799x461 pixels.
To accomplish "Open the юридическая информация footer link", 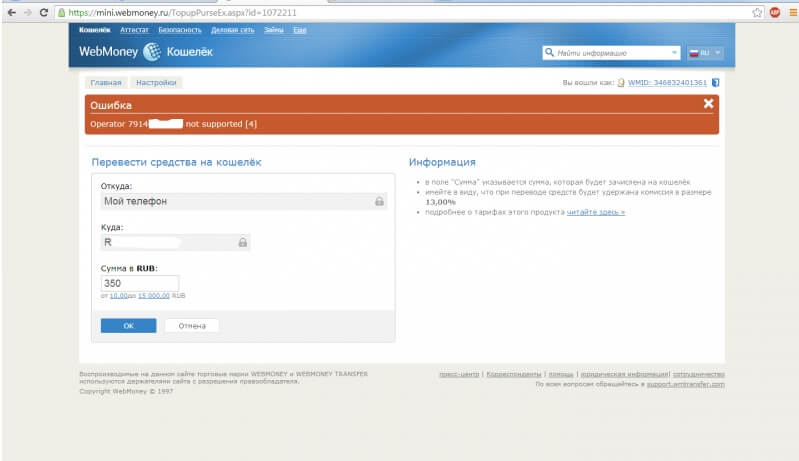I will coord(624,374).
